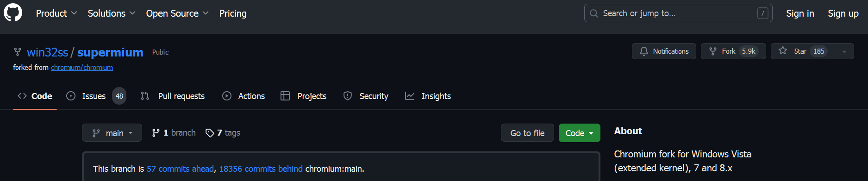Open the 57 commits ahead link
Viewport: 868px width, 181px height.
click(x=181, y=169)
